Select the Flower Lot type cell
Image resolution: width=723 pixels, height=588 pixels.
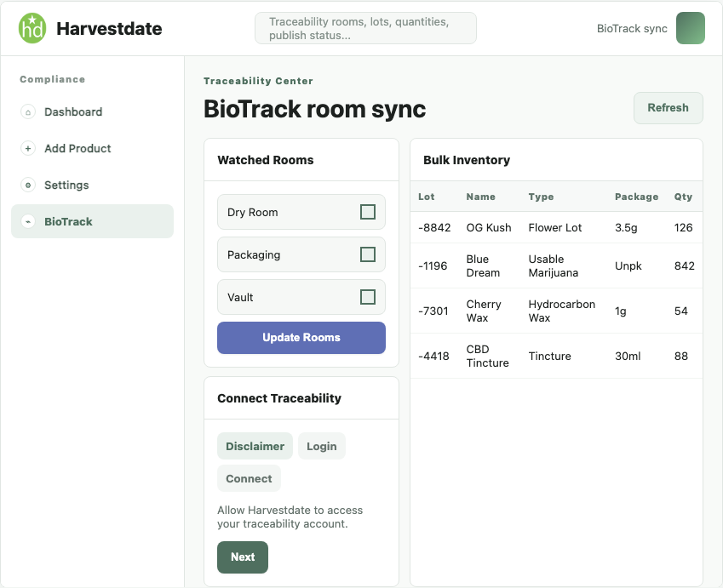[555, 228]
